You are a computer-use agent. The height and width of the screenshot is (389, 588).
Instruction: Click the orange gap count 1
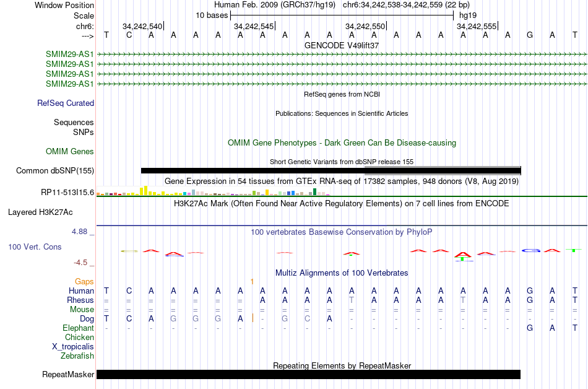pyautogui.click(x=252, y=281)
